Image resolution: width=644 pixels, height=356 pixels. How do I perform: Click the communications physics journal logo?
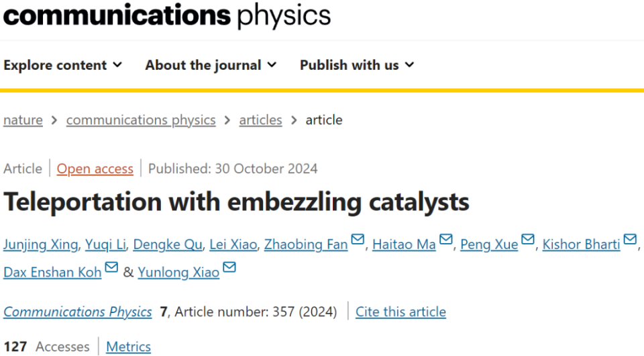tap(167, 15)
